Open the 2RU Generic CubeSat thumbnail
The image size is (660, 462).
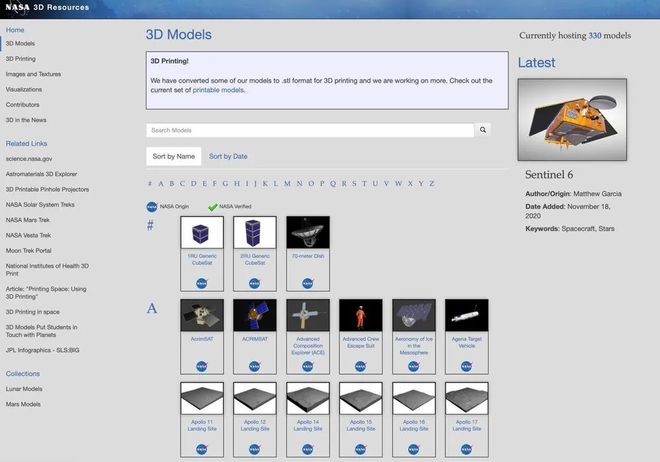[x=255, y=233]
